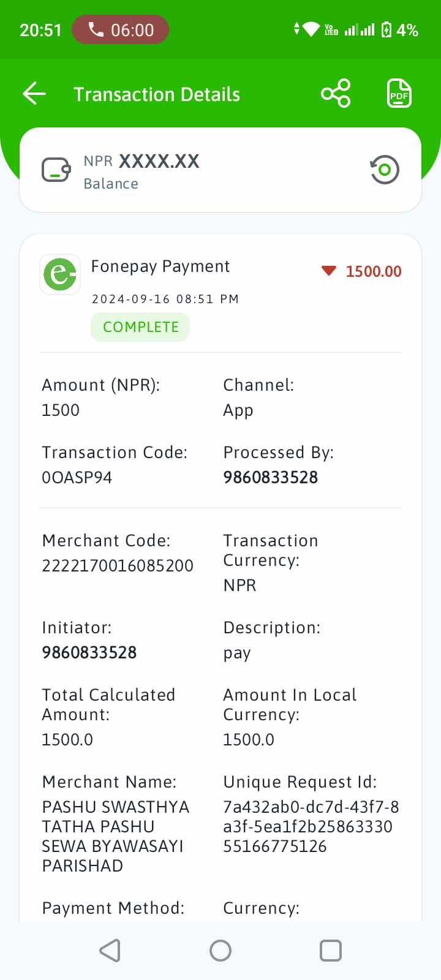Tap the wallet icon beside the balance
This screenshot has width=441, height=980.
click(x=56, y=170)
